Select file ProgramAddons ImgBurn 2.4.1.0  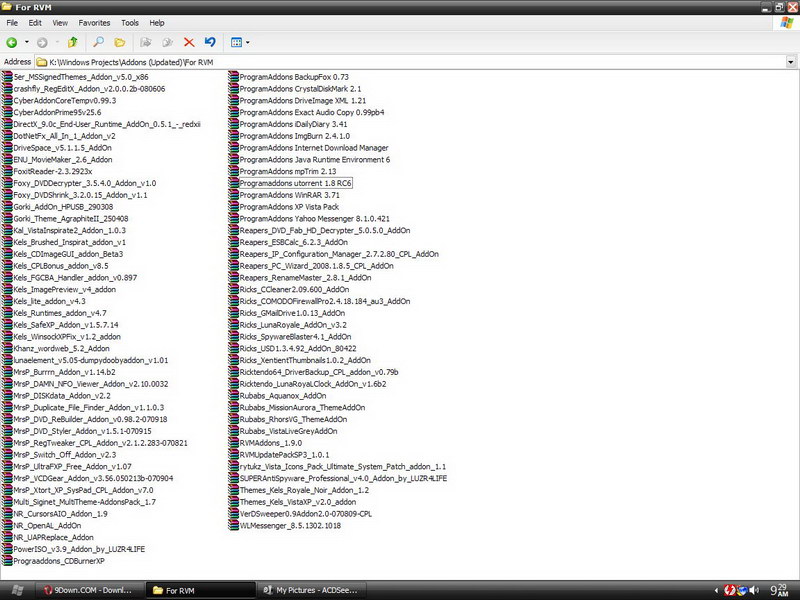(x=295, y=136)
